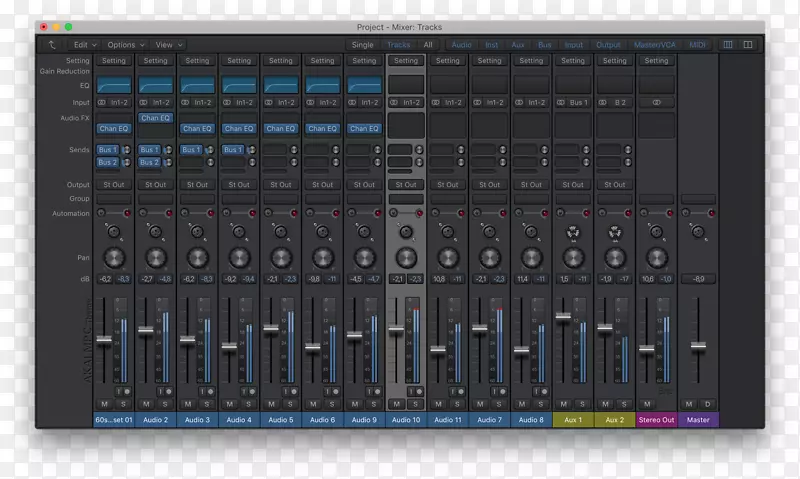Viewport: 800px width, 479px height.
Task: Switch mixer to All view
Action: tap(427, 45)
